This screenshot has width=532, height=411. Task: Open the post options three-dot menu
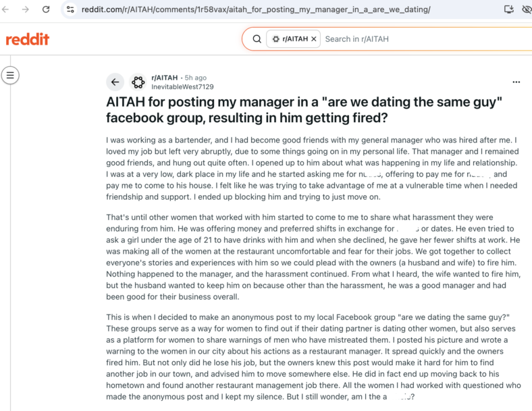pyautogui.click(x=516, y=82)
